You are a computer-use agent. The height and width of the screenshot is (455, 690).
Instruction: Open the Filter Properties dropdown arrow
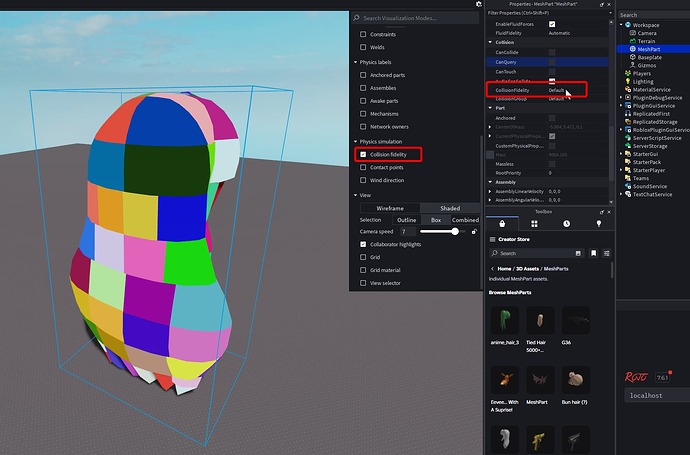(x=610, y=13)
